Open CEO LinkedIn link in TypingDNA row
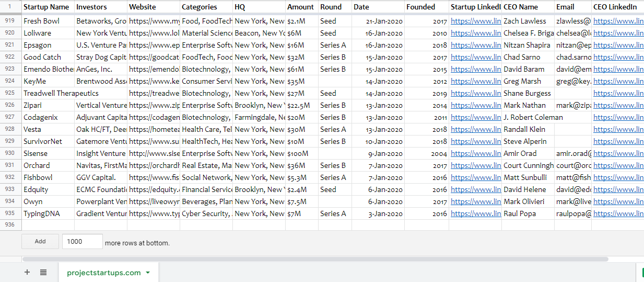 618,213
